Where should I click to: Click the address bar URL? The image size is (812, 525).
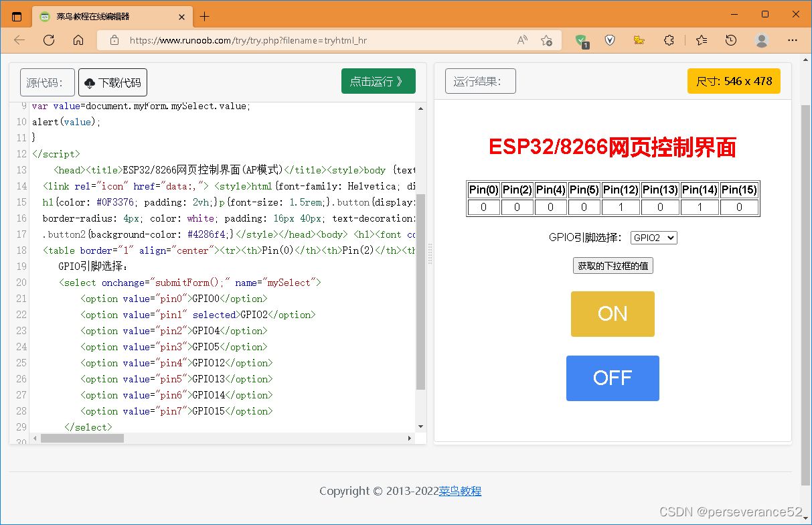point(248,40)
